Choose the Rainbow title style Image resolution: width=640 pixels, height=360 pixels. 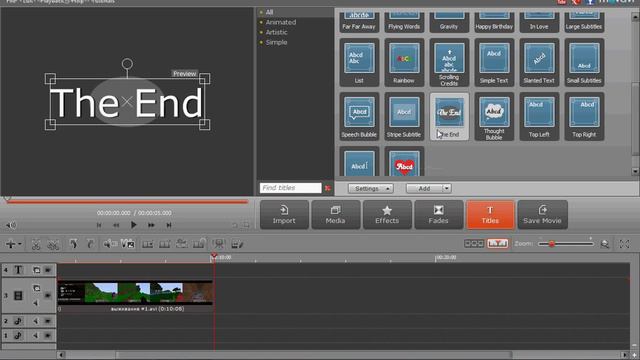pos(404,62)
